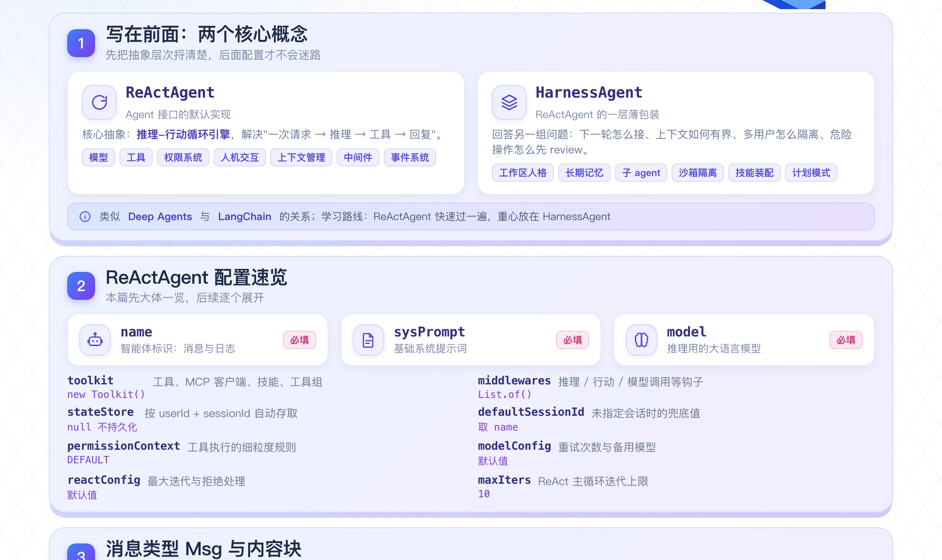Select the 计划模式 tag
Screen dimensions: 942x560
[x=811, y=173]
